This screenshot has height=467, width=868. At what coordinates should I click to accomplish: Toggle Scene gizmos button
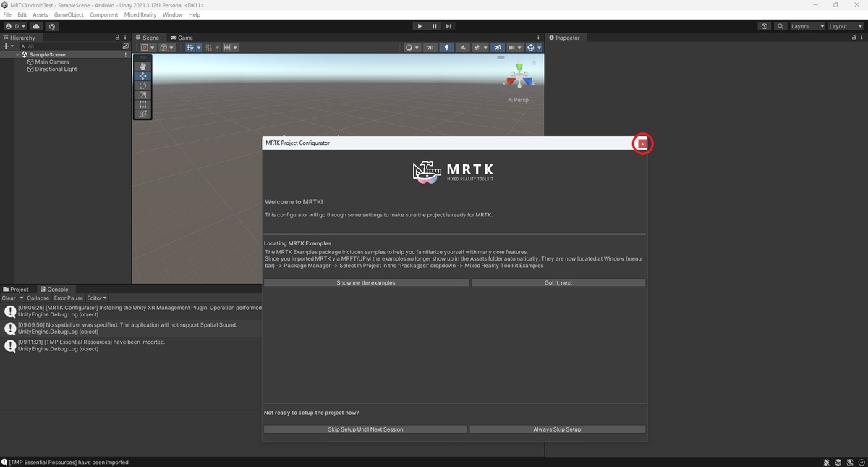531,47
